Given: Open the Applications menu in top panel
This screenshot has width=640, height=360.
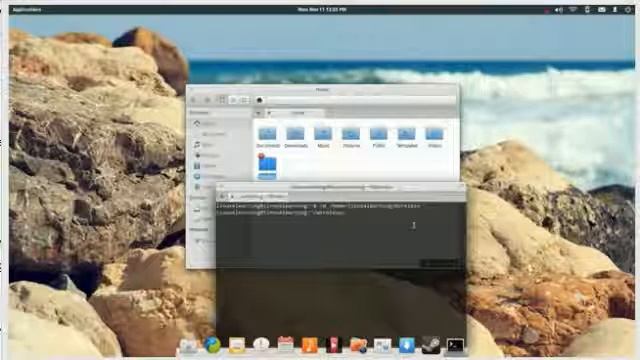Looking at the screenshot, I should 27,9.
